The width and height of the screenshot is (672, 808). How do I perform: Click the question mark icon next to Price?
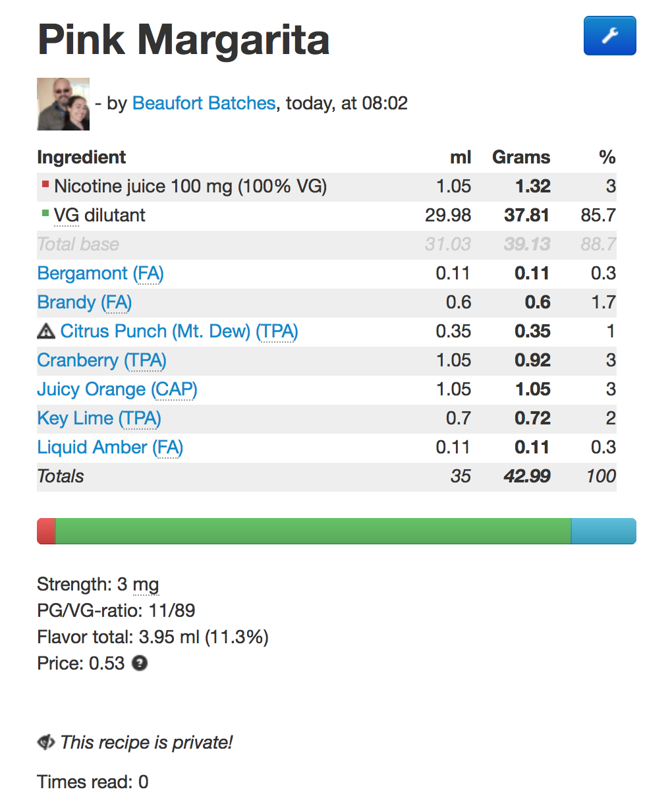pyautogui.click(x=139, y=663)
